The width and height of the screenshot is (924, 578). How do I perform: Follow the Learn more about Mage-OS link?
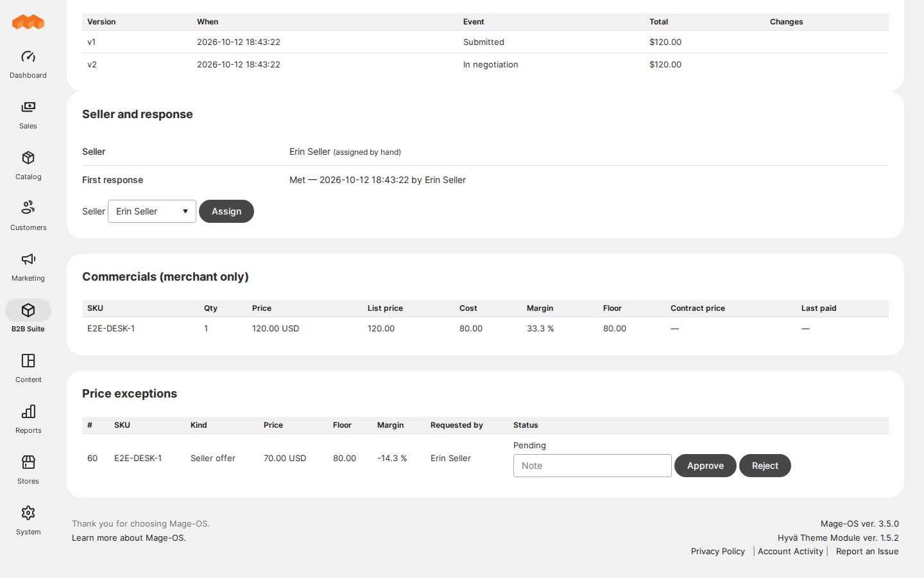[129, 538]
